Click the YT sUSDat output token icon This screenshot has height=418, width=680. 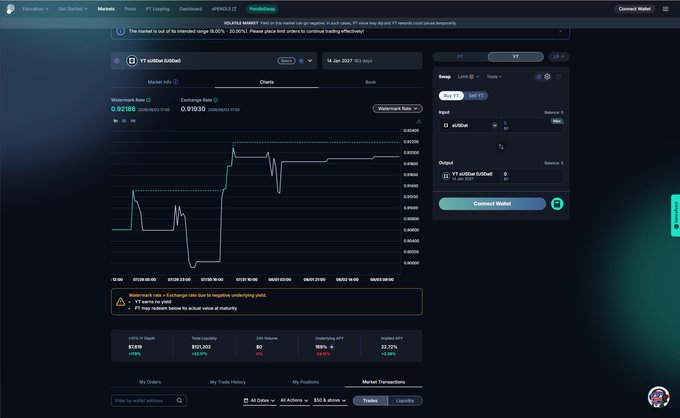(445, 176)
